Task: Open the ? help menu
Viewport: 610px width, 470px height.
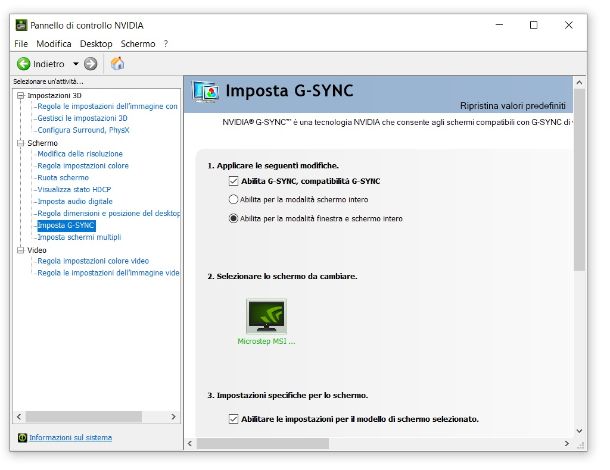Action: coord(166,44)
